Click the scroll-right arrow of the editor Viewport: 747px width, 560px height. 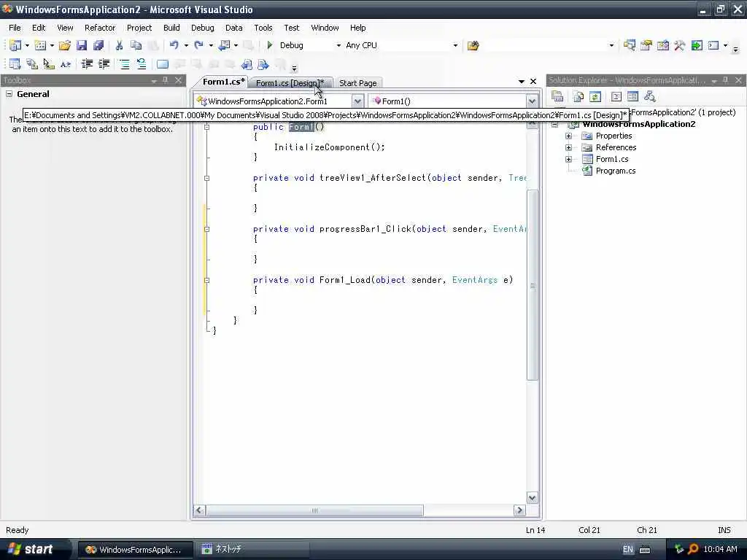[519, 510]
